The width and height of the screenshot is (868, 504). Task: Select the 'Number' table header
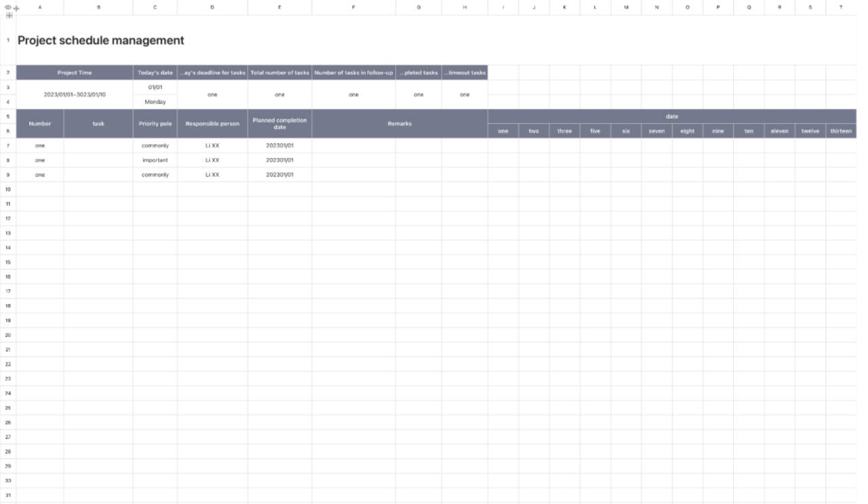point(40,123)
